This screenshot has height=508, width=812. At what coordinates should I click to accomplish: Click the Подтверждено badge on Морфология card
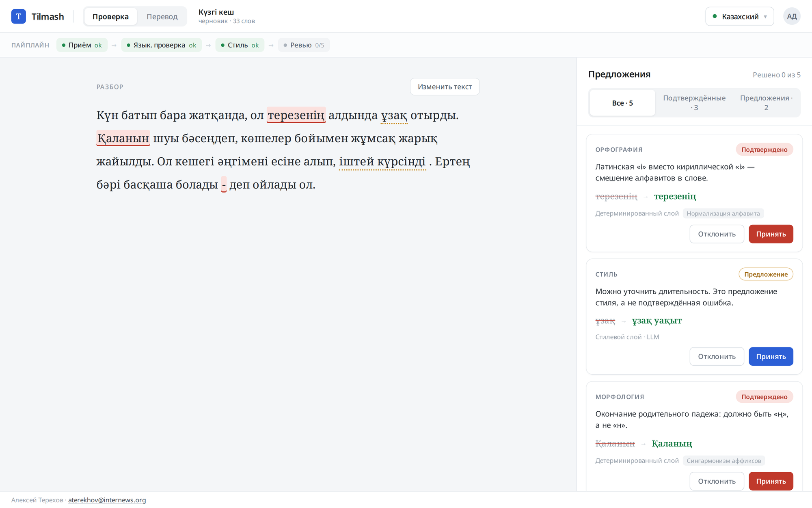[x=764, y=397]
